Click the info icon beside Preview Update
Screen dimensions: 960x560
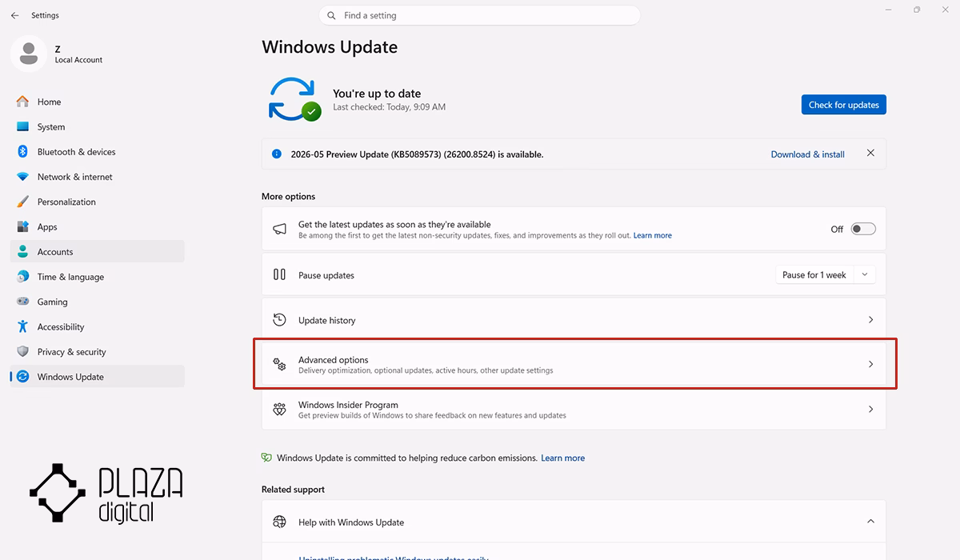click(277, 154)
